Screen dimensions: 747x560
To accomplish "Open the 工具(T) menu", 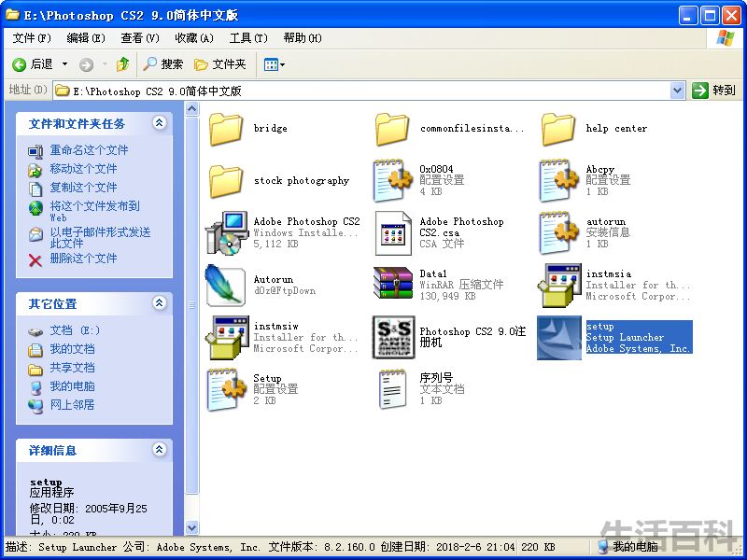I will coord(248,38).
